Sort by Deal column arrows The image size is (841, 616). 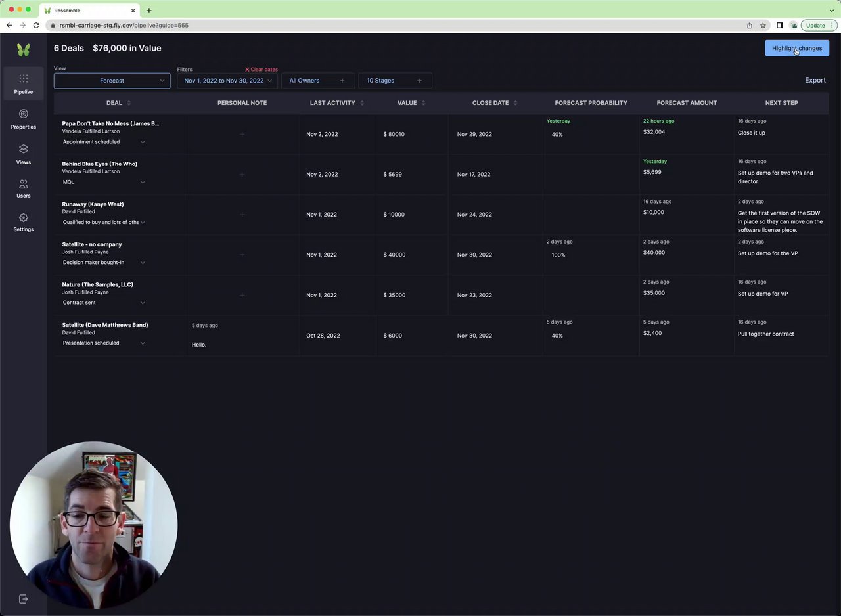tap(129, 103)
